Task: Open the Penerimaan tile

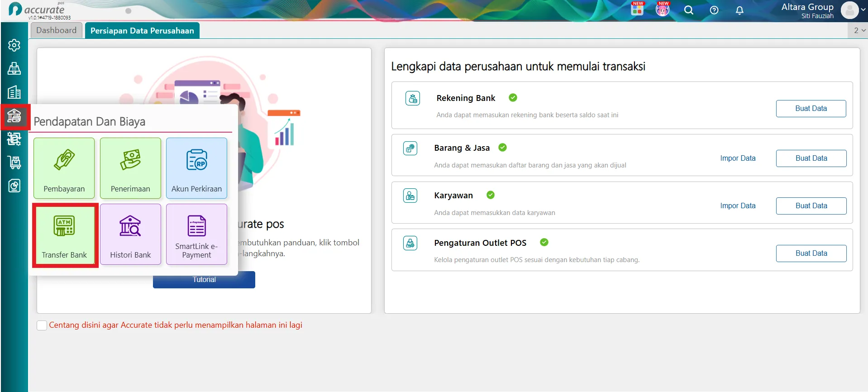Action: (130, 168)
